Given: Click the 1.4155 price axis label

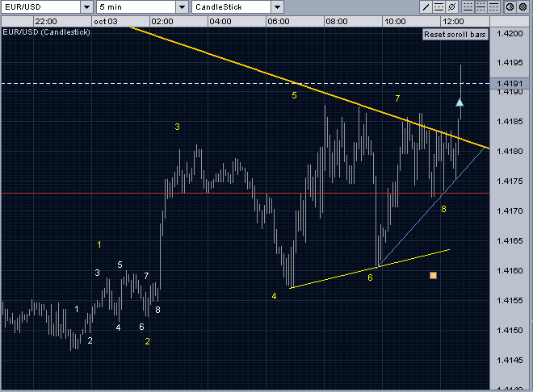Looking at the screenshot, I should click(510, 300).
